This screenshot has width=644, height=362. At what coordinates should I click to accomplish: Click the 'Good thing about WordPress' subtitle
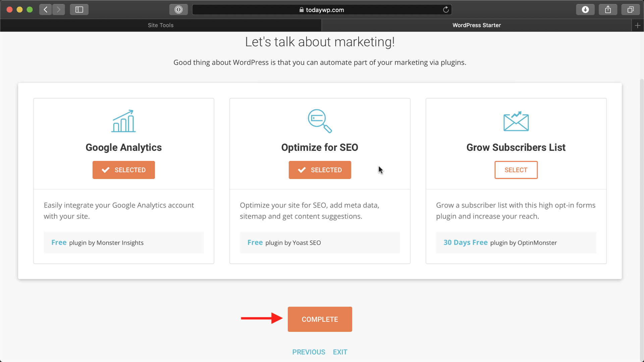320,62
